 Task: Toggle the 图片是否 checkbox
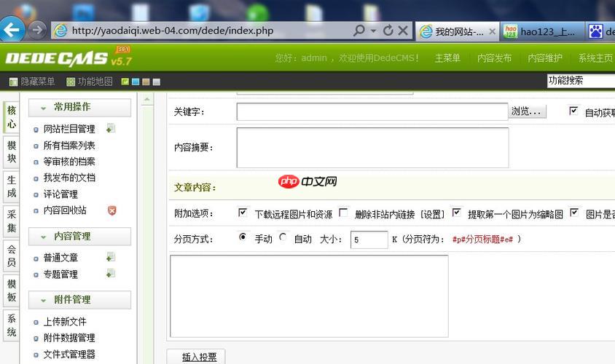tap(574, 213)
